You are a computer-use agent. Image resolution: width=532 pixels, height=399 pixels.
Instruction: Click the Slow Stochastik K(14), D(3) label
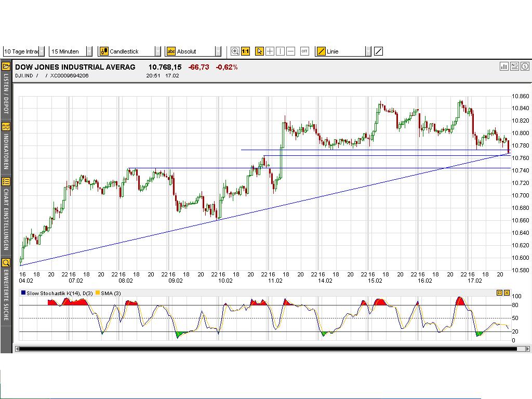tap(60, 293)
